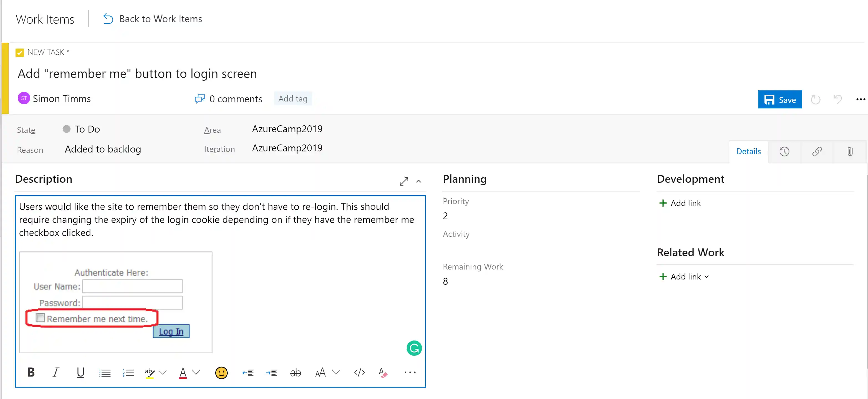The width and height of the screenshot is (868, 399).
Task: Underline the selected description text
Action: pos(80,372)
